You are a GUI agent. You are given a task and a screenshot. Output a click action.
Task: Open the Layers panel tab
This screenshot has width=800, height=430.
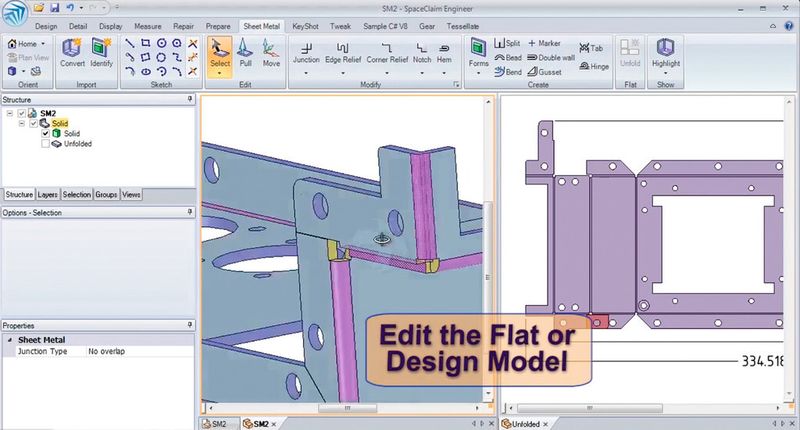point(47,194)
